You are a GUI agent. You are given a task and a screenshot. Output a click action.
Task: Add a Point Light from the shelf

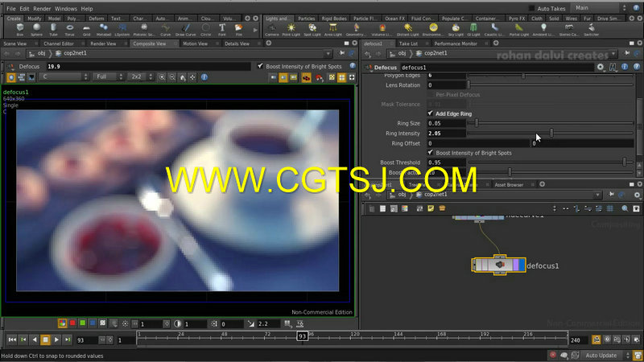pyautogui.click(x=291, y=30)
